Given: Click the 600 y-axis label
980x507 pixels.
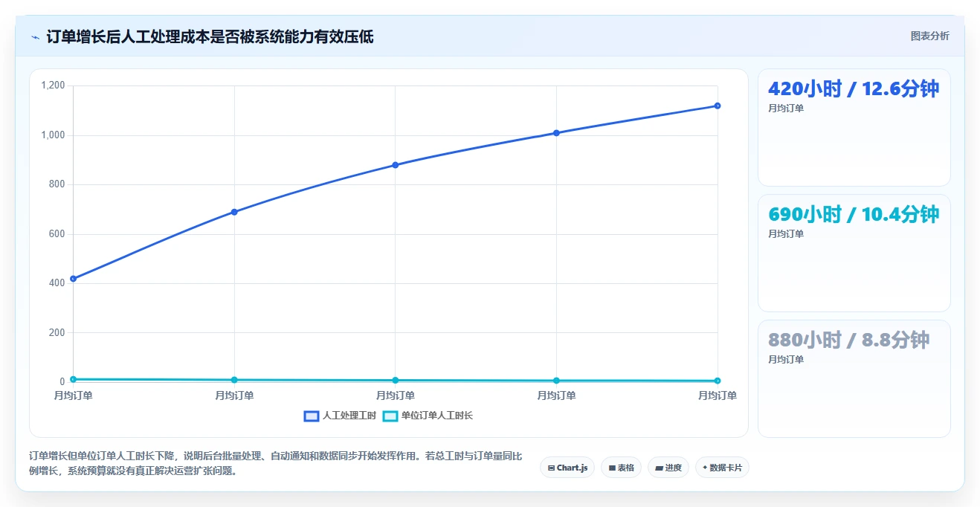Looking at the screenshot, I should [57, 234].
